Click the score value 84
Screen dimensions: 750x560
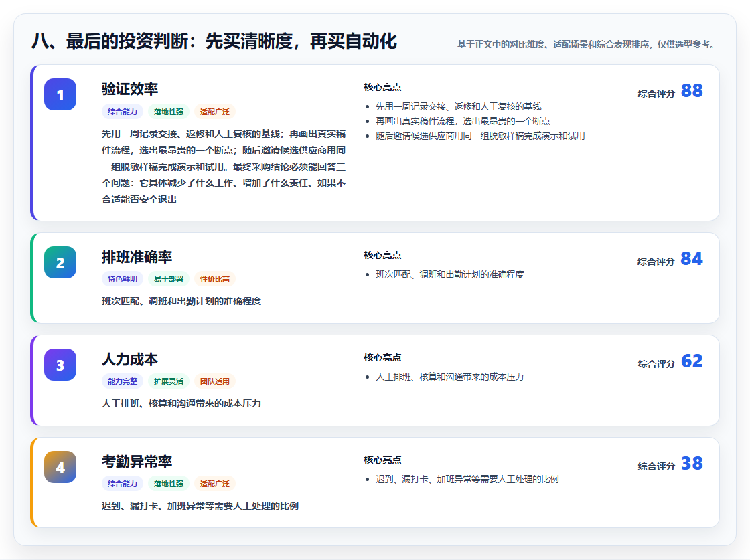692,258
